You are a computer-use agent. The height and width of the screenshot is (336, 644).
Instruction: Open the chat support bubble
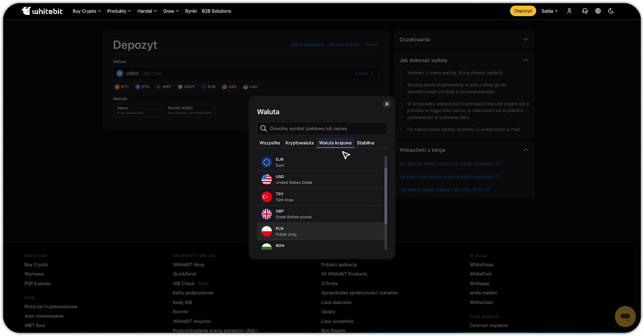(x=625, y=316)
